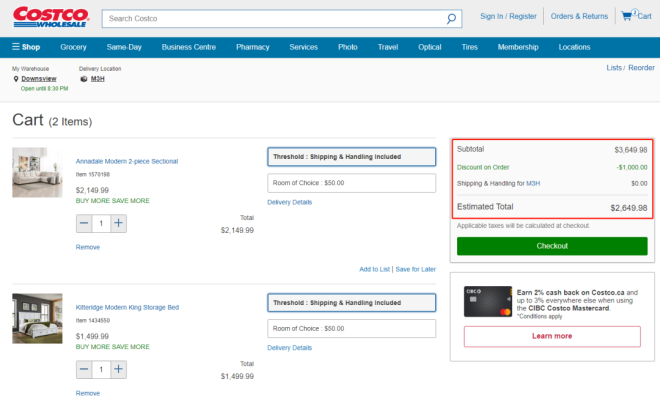Decrease Kitteridge King Bed quantity with minus
The width and height of the screenshot is (660, 401).
pos(84,369)
